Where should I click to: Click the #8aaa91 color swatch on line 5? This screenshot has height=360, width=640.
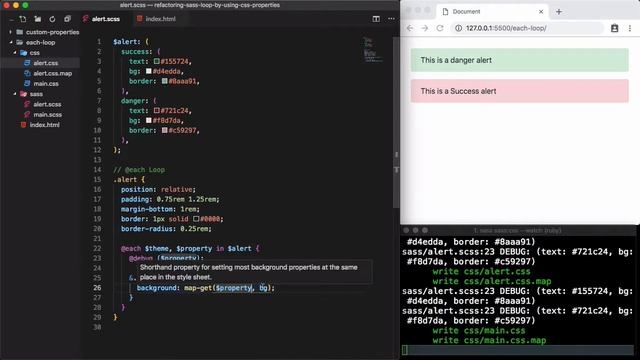(164, 81)
